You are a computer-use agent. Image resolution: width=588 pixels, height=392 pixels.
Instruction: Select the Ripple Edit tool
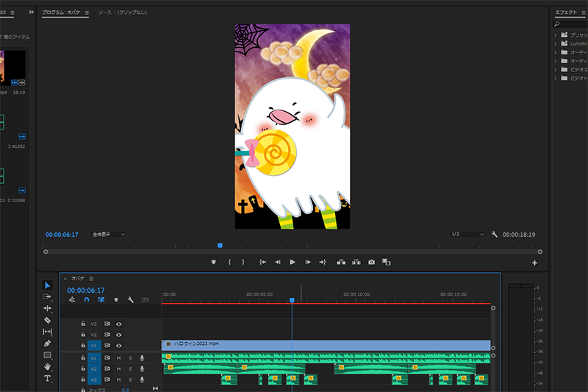48,308
